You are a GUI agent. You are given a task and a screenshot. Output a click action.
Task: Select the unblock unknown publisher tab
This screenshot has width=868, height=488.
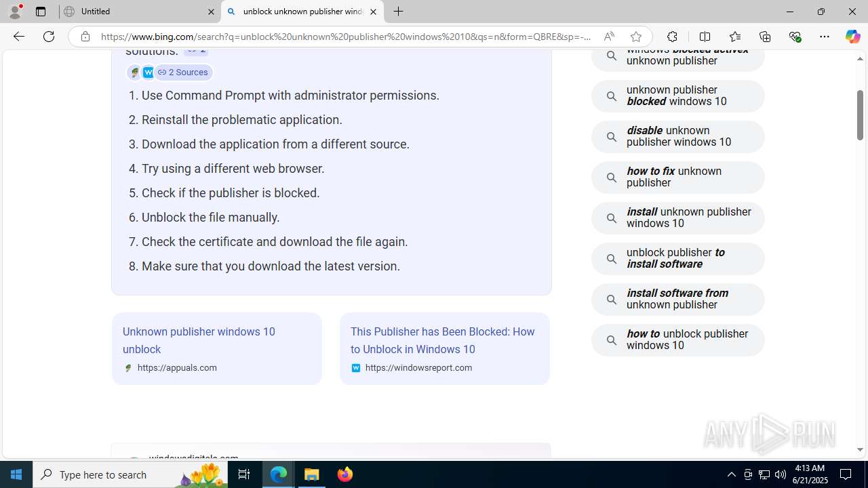click(x=302, y=12)
